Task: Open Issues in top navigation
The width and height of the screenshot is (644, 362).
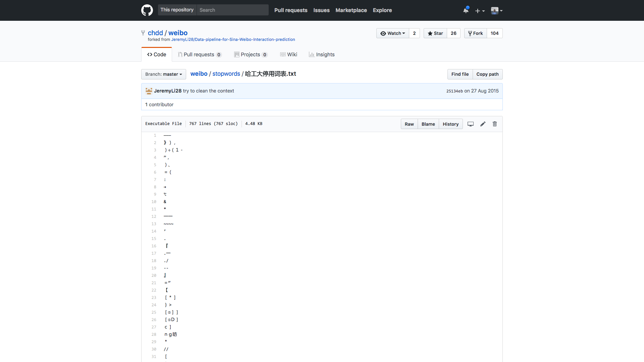Action: (321, 10)
